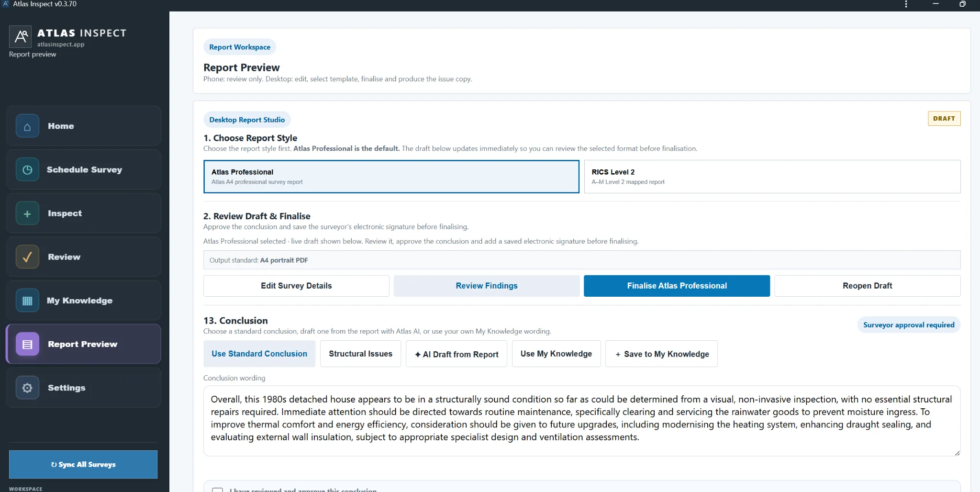Click Review Findings button
Screen dimensions: 980x492
pyautogui.click(x=487, y=286)
